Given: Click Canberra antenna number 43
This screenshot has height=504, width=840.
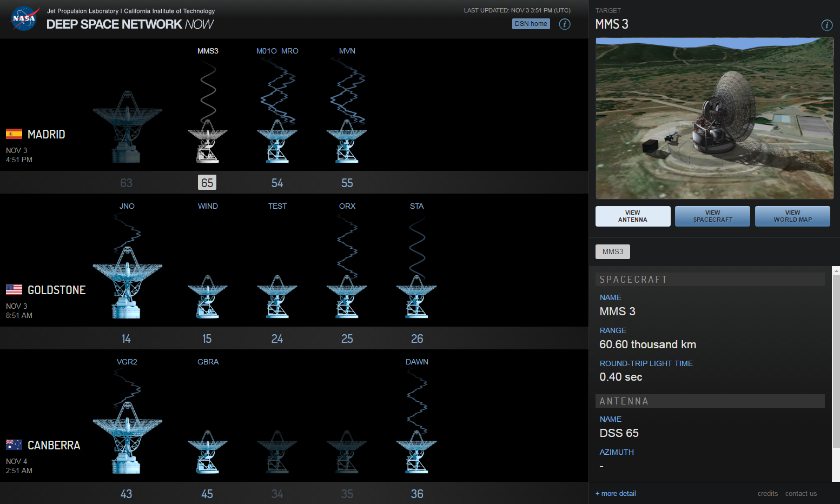Looking at the screenshot, I should 126,494.
